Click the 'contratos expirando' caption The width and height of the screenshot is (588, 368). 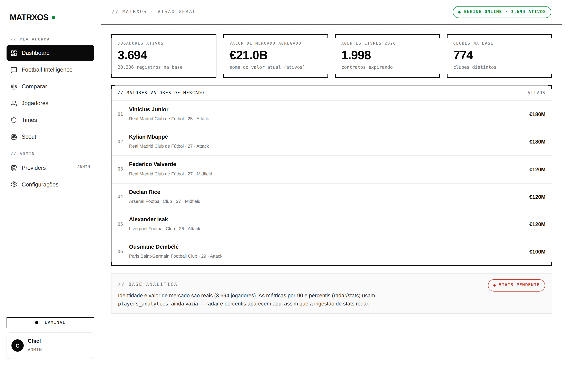[x=367, y=67]
